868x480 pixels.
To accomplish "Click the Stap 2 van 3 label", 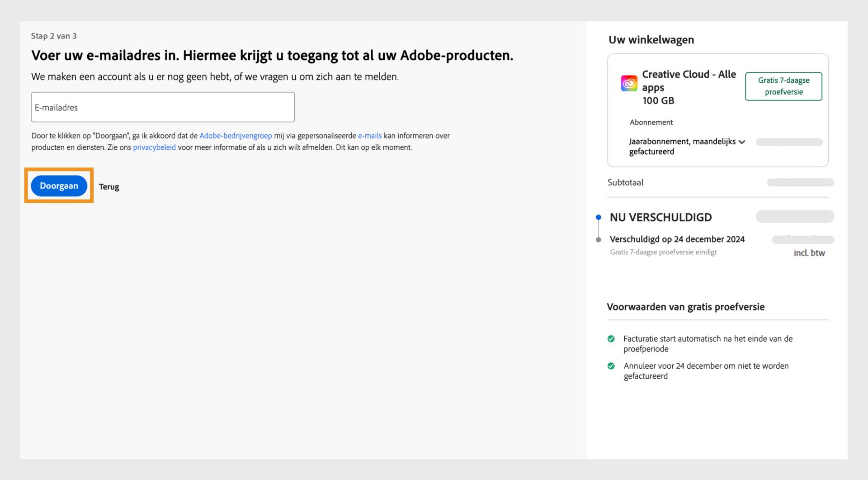I will [x=54, y=36].
